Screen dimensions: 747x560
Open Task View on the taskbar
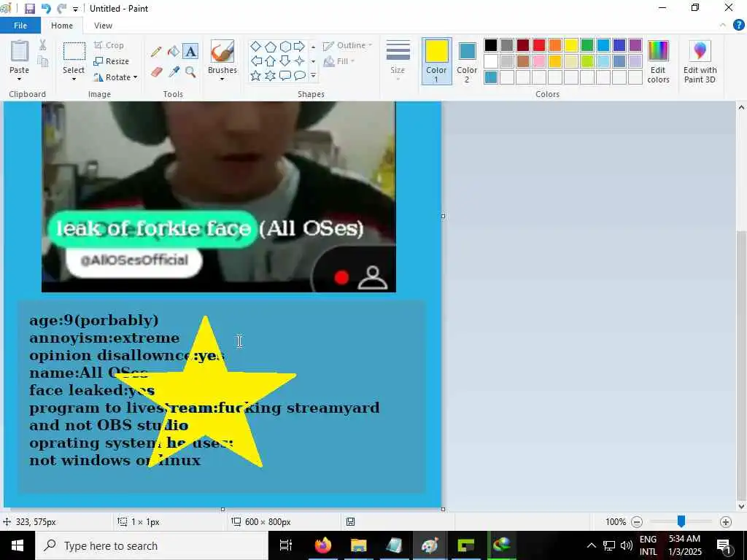coord(286,545)
